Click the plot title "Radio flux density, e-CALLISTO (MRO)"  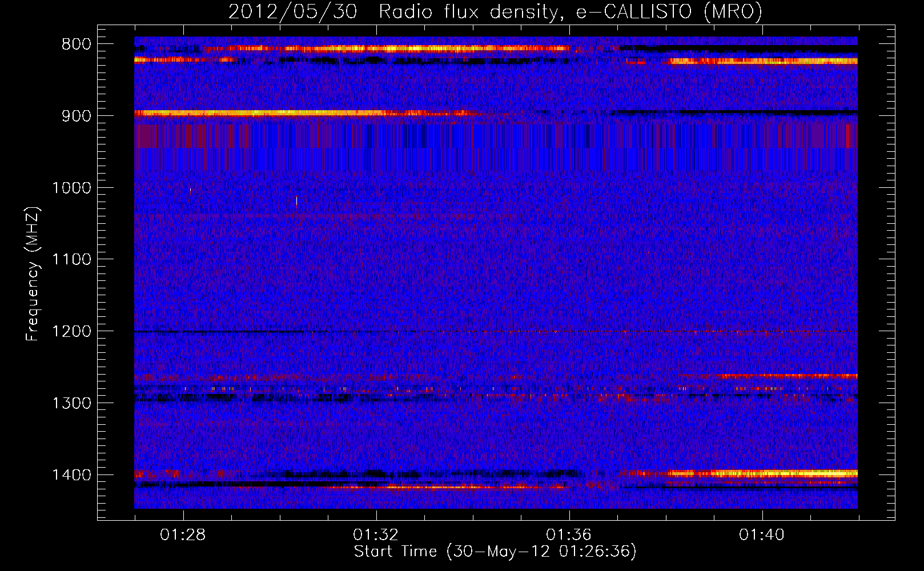pos(571,11)
